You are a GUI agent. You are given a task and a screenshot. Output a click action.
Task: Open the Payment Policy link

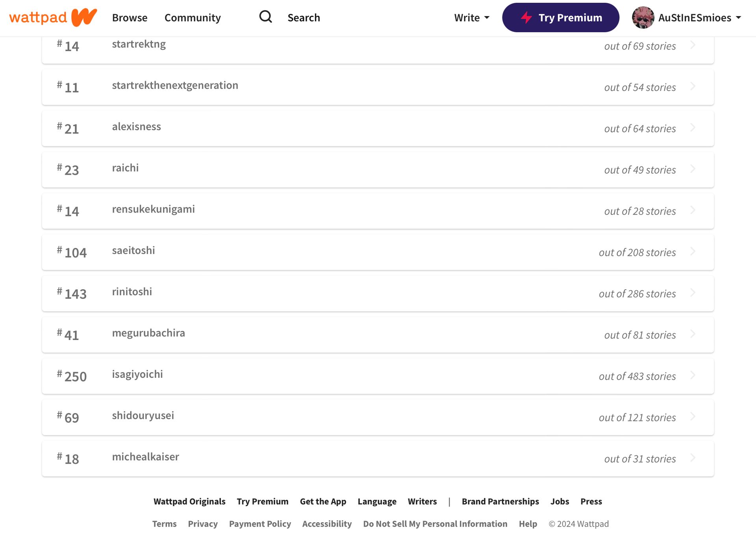pyautogui.click(x=260, y=524)
